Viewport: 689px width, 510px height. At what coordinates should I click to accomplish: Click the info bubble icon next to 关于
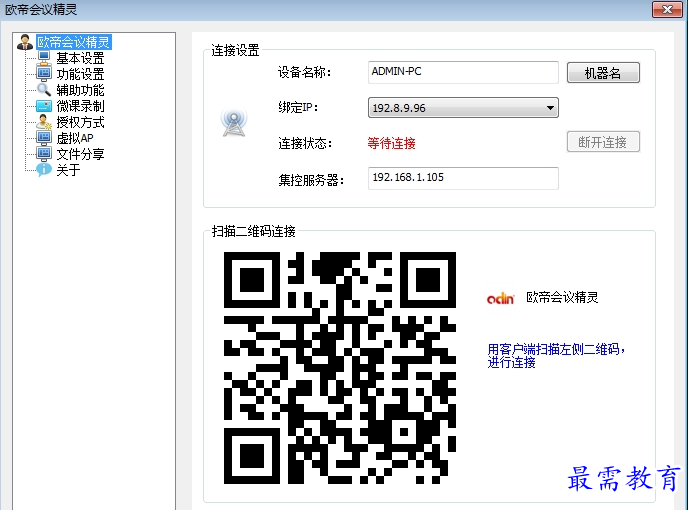[x=44, y=170]
